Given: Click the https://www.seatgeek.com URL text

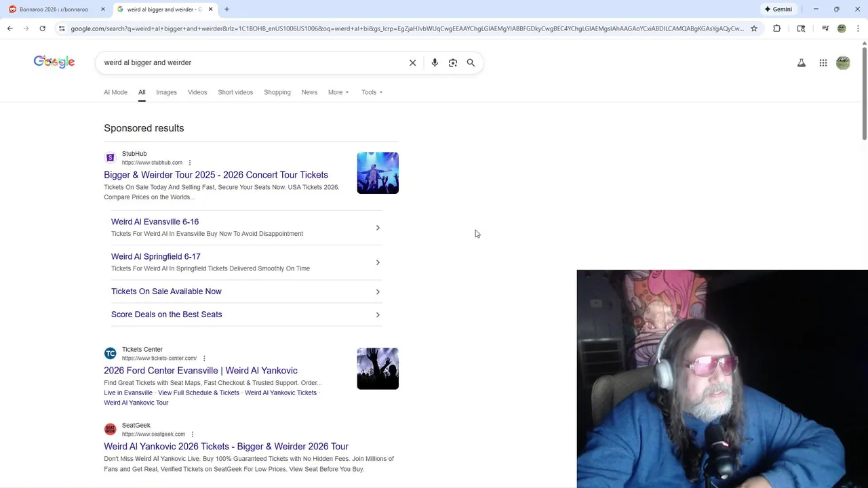Looking at the screenshot, I should pos(153,434).
